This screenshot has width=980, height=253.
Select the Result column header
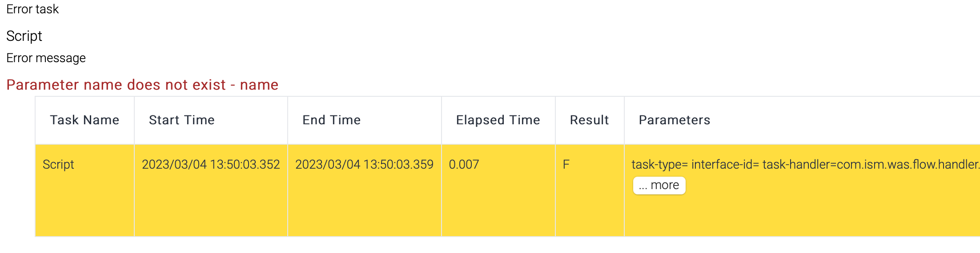coord(589,120)
